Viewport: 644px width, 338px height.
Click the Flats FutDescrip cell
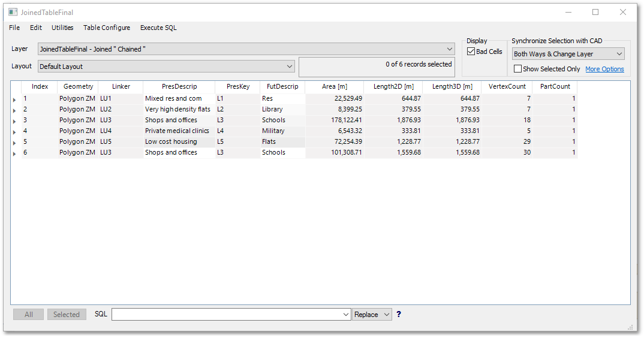pos(282,141)
